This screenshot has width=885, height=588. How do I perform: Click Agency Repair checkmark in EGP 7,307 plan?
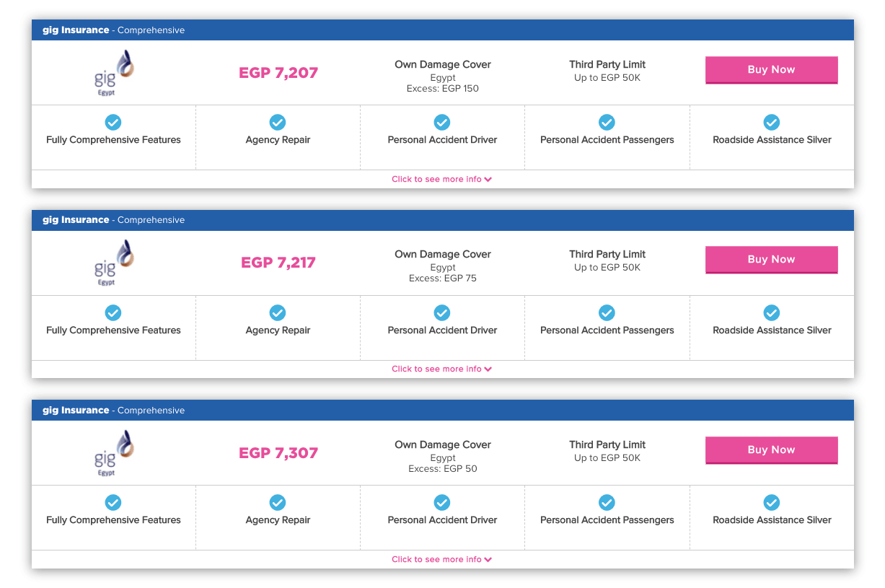click(x=278, y=502)
